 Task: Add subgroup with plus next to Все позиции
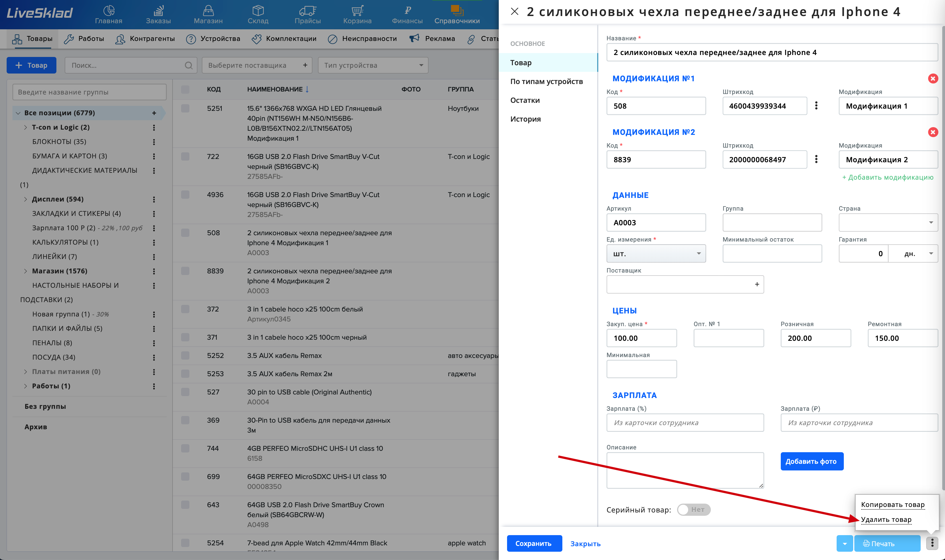pos(154,113)
